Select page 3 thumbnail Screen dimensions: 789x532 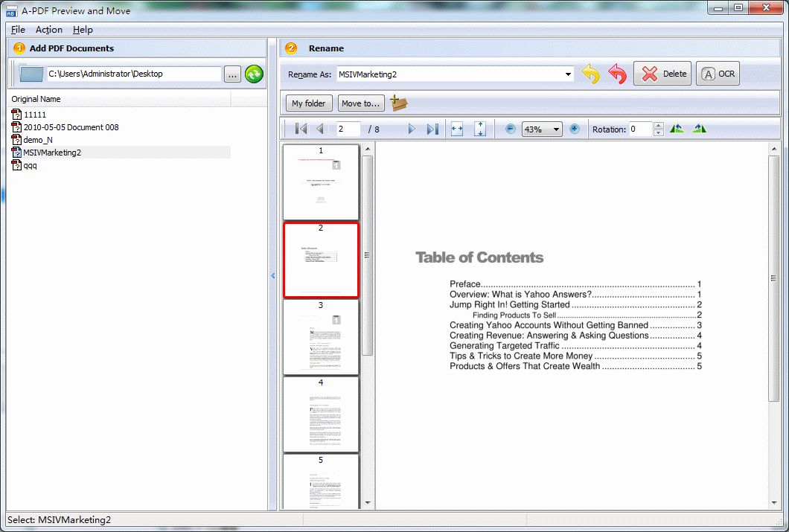(x=321, y=337)
